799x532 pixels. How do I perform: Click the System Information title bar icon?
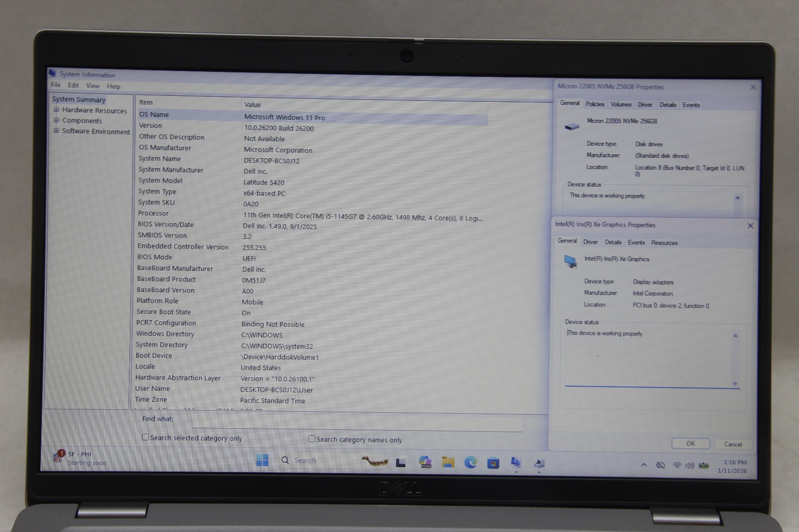click(52, 73)
